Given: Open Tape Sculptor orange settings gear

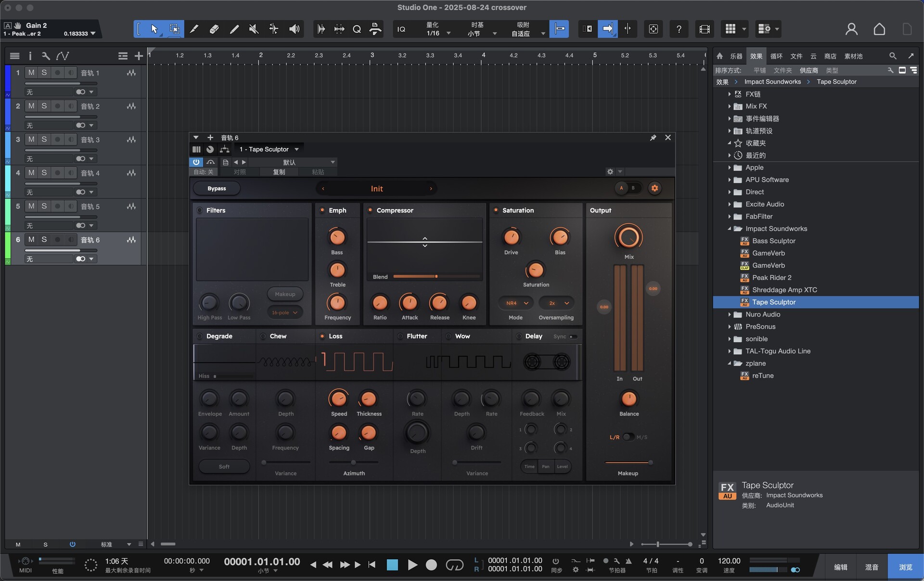Looking at the screenshot, I should (654, 188).
